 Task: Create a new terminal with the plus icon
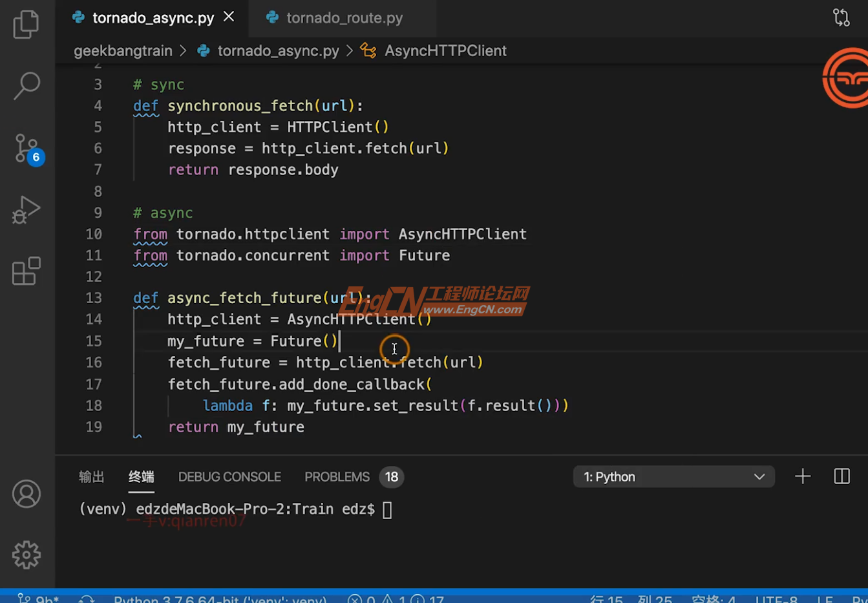[x=802, y=476]
